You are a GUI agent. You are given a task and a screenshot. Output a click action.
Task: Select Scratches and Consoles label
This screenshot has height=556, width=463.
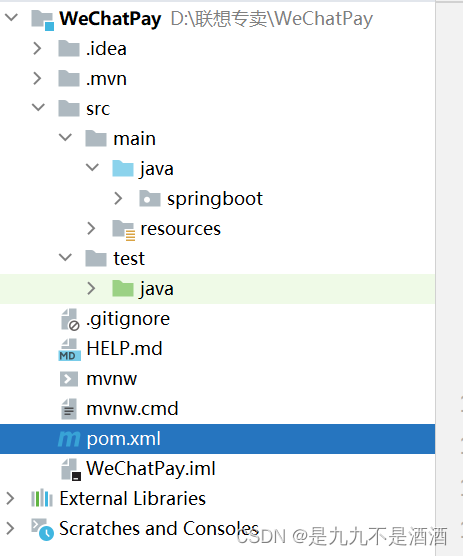159,528
